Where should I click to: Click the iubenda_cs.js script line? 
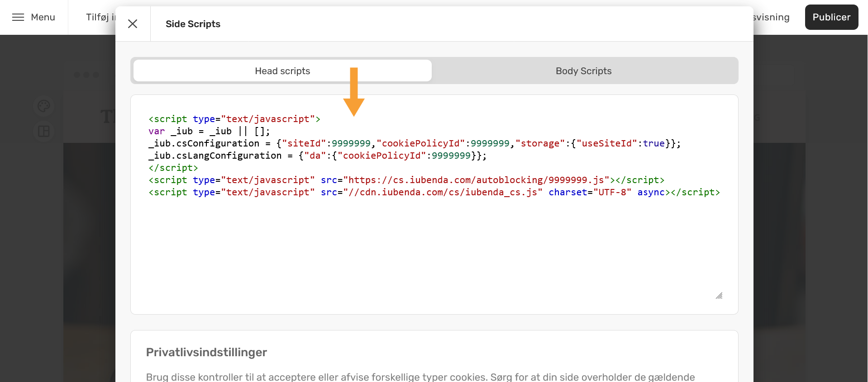(x=434, y=192)
